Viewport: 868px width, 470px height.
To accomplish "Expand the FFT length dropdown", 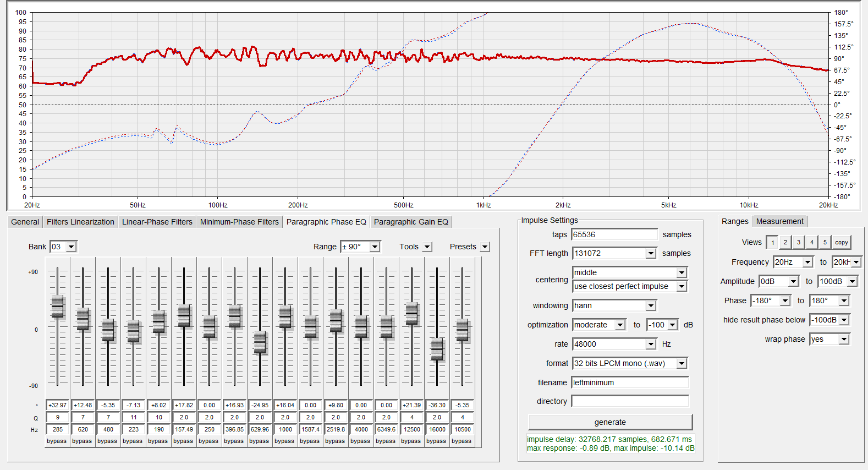I will [x=651, y=253].
